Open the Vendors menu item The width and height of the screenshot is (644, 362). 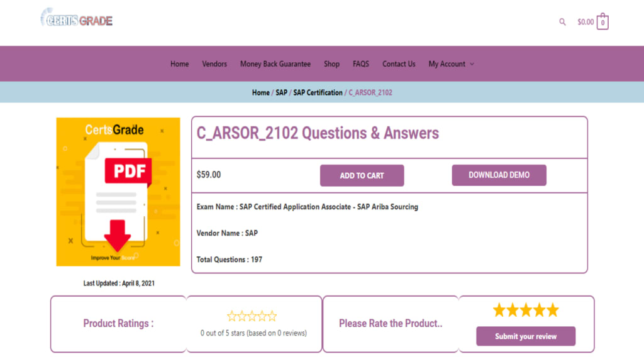point(214,64)
